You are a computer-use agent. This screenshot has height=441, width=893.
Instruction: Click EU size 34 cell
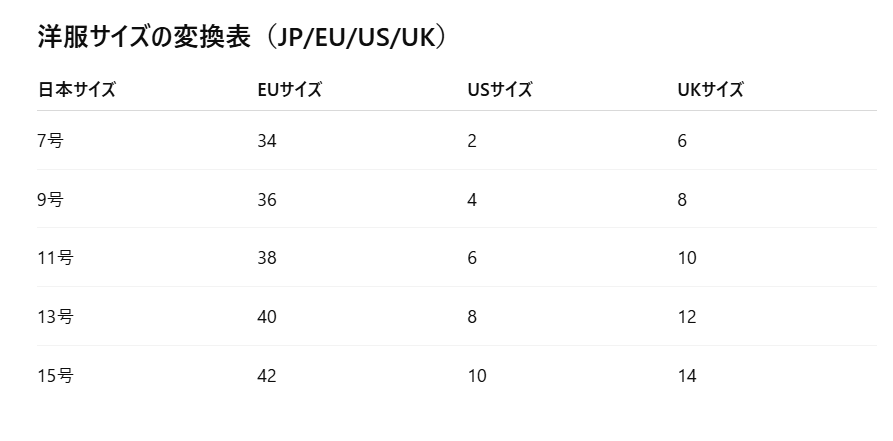(267, 141)
